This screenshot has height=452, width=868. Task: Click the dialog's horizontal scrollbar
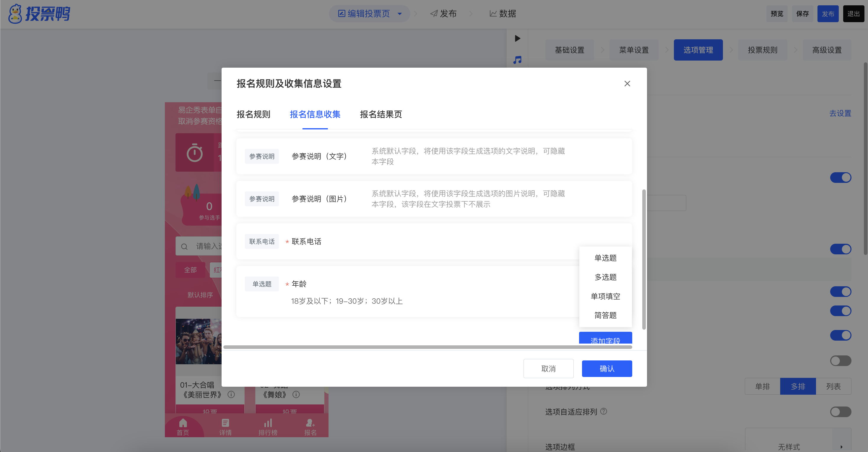point(427,347)
